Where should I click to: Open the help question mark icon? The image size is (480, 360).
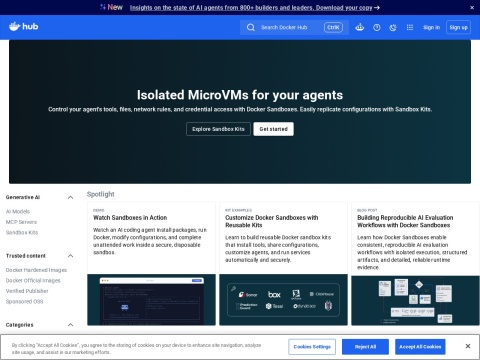point(377,27)
